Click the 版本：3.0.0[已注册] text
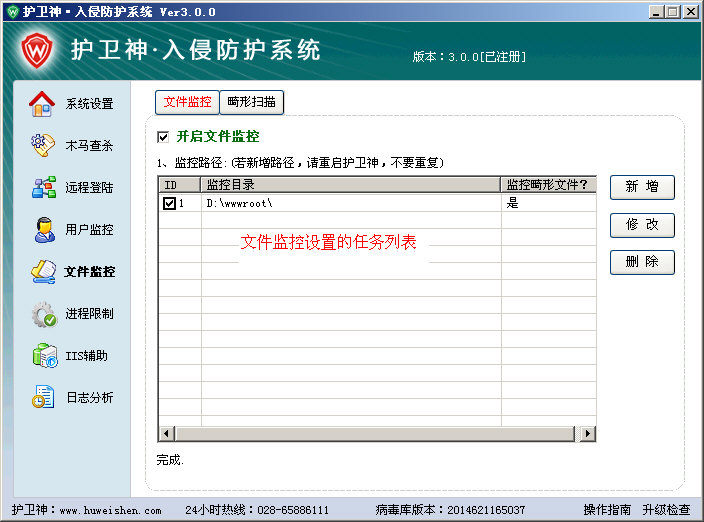The height and width of the screenshot is (522, 704). click(469, 57)
